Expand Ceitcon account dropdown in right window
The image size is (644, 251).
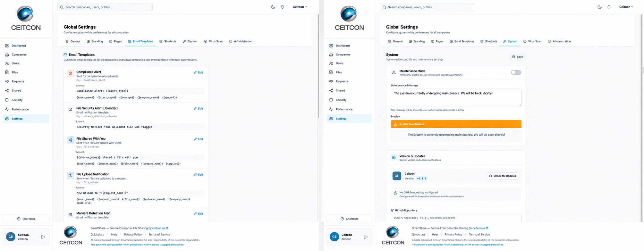click(626, 7)
